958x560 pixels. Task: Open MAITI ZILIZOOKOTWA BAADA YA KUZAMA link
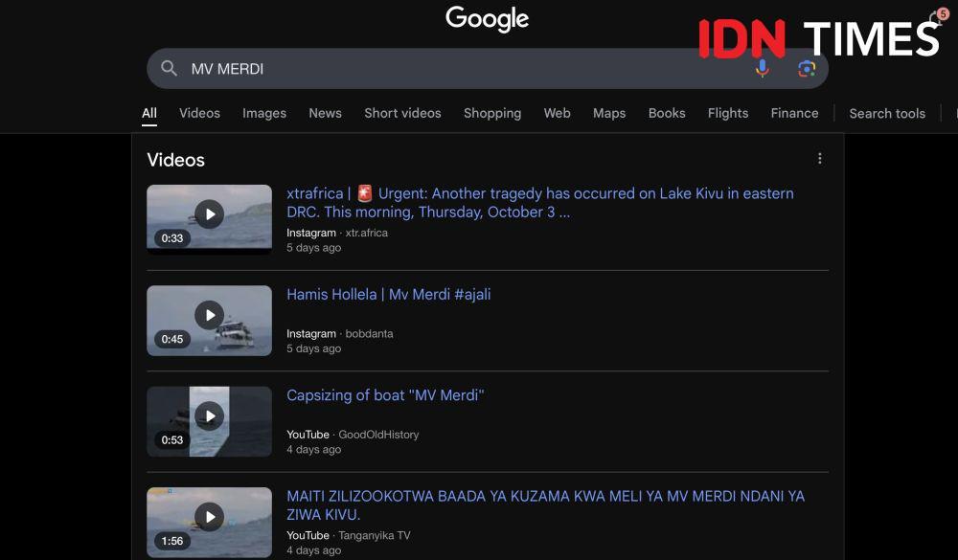(x=546, y=505)
